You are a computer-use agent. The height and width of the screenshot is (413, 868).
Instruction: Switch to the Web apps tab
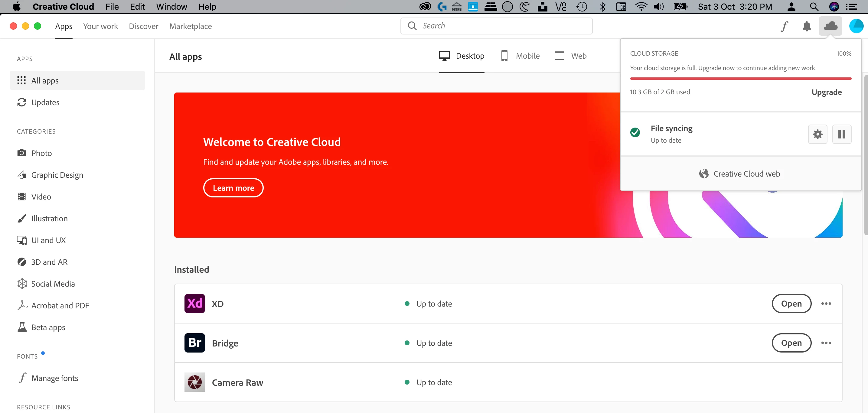tap(570, 56)
